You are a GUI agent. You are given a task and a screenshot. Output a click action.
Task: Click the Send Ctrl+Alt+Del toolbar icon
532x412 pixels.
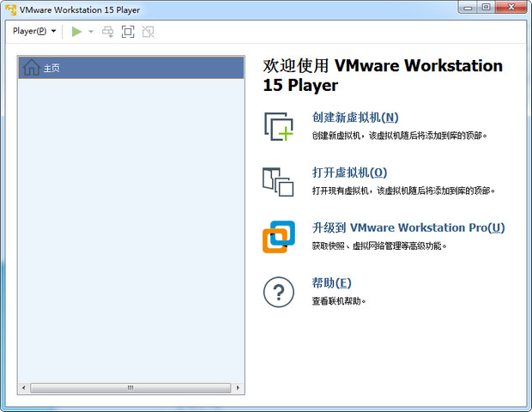coord(108,32)
